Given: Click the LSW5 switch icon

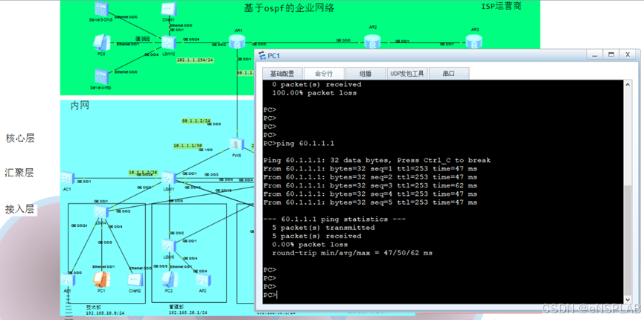Looking at the screenshot, I should (x=169, y=246).
